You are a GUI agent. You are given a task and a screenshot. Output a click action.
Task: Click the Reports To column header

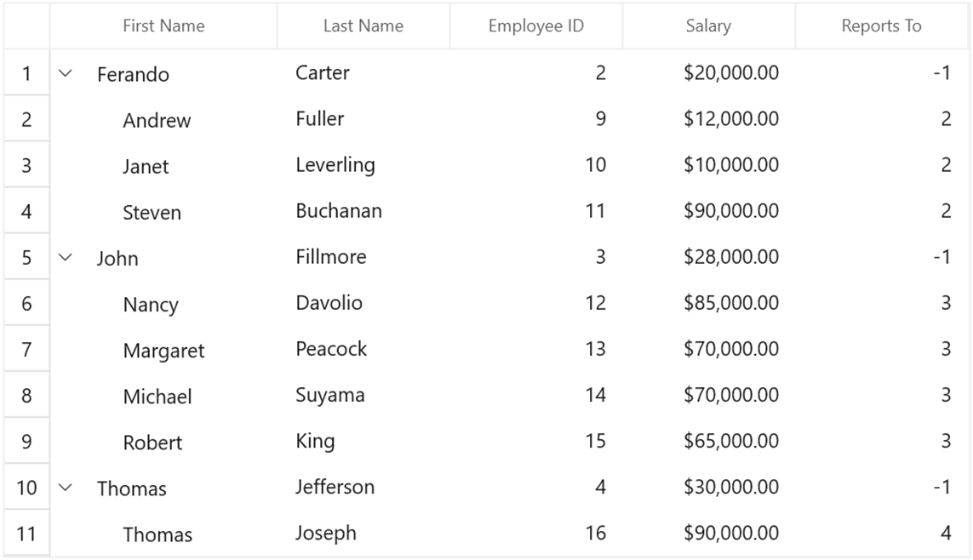[x=882, y=26]
